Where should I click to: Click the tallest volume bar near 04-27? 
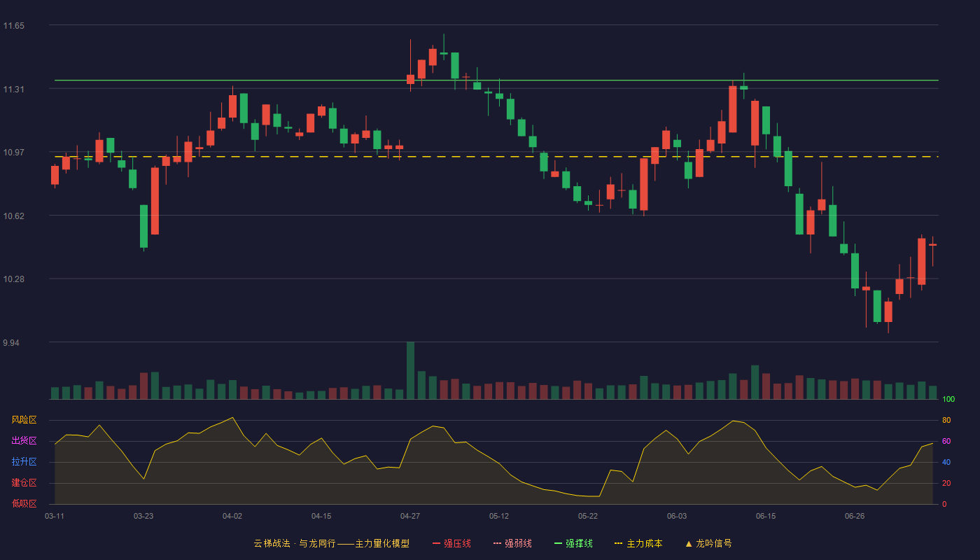[x=410, y=370]
